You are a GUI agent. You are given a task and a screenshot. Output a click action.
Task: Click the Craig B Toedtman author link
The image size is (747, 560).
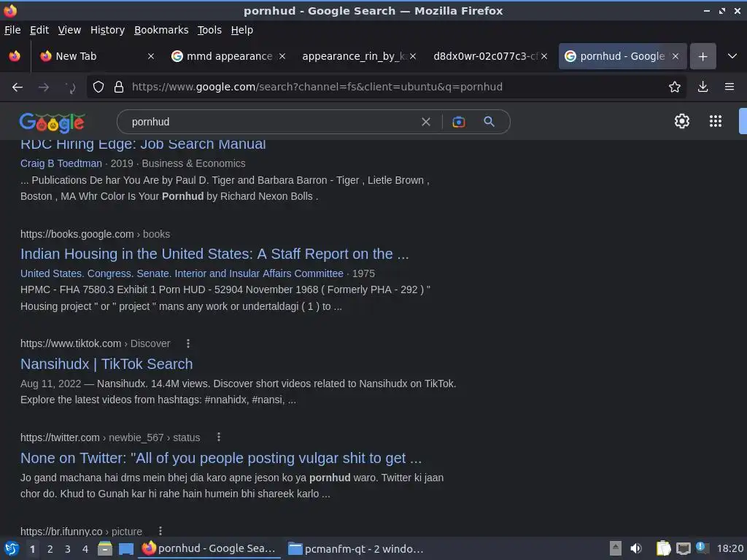(61, 163)
